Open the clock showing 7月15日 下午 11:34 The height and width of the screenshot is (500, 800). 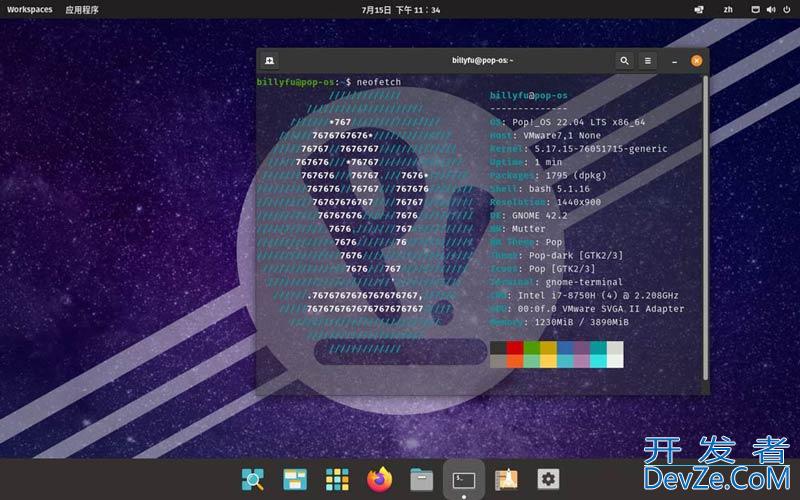[401, 10]
